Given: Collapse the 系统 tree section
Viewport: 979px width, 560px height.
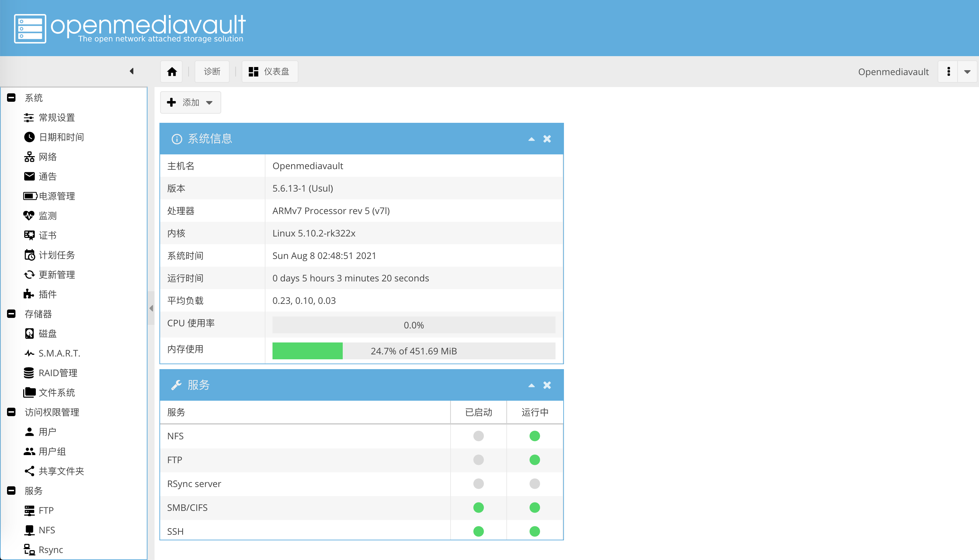Looking at the screenshot, I should 11,98.
